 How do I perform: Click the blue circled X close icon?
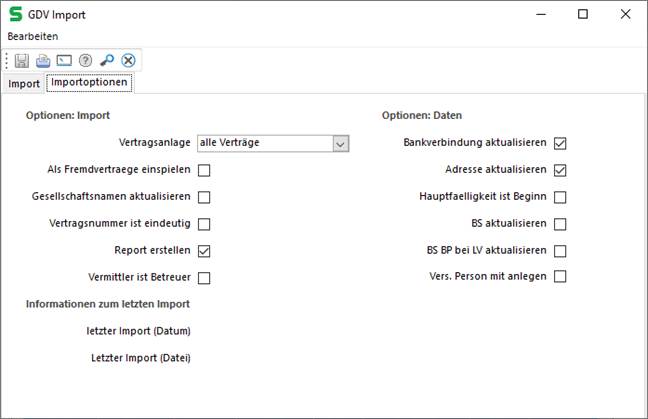click(128, 60)
